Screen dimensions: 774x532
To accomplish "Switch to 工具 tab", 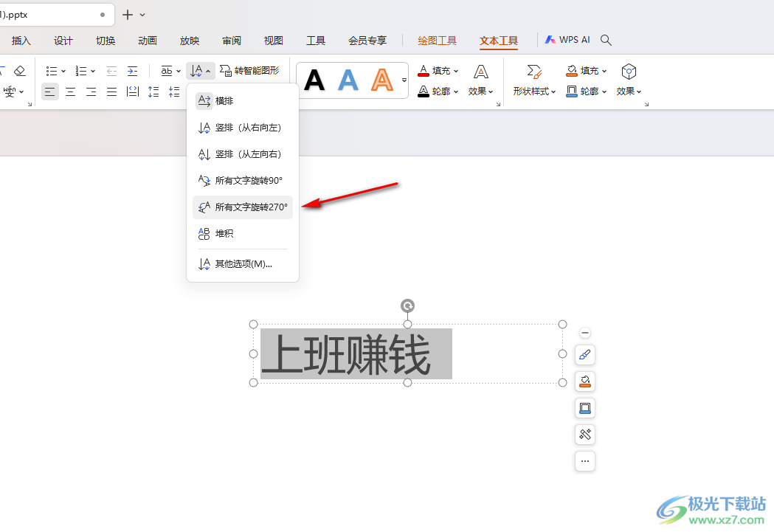I will coord(316,41).
